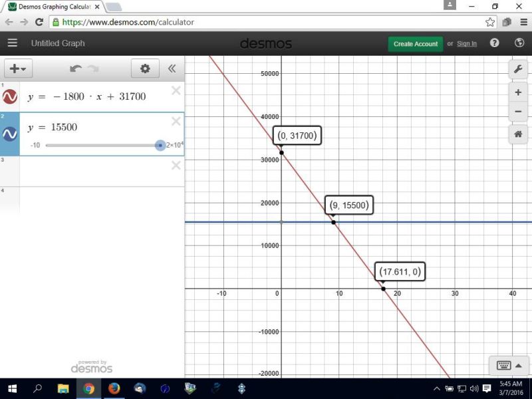Viewport: 532px width, 399px height.
Task: Collapse the expression list panel
Action: coord(172,68)
